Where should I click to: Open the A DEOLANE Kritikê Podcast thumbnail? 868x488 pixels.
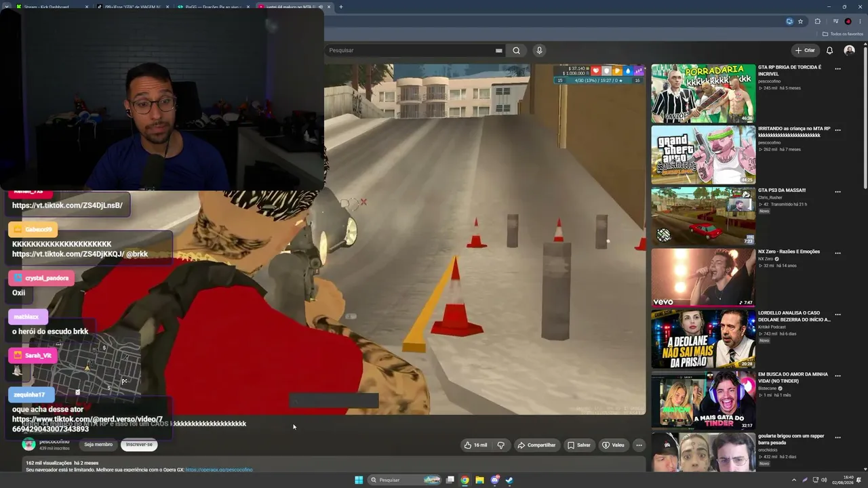703,339
